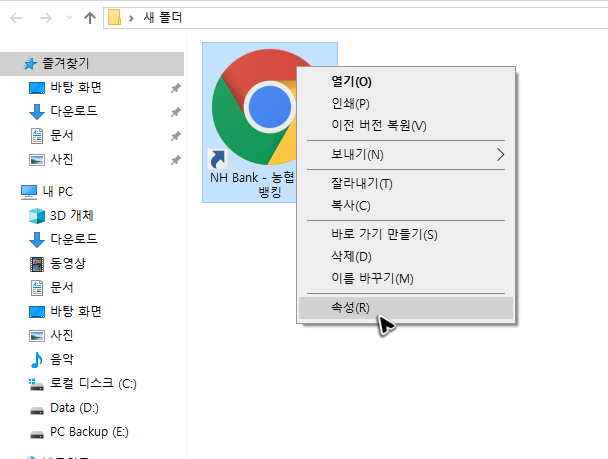Open 로컬 디스크 (C:) drive

93,383
